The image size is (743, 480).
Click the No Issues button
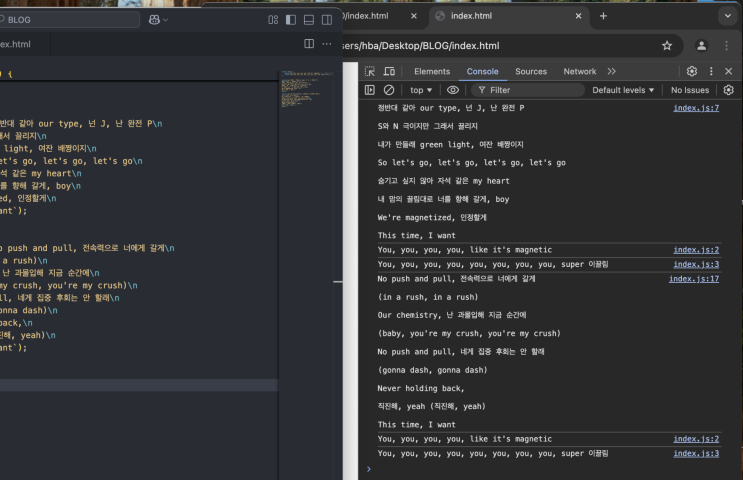point(690,90)
